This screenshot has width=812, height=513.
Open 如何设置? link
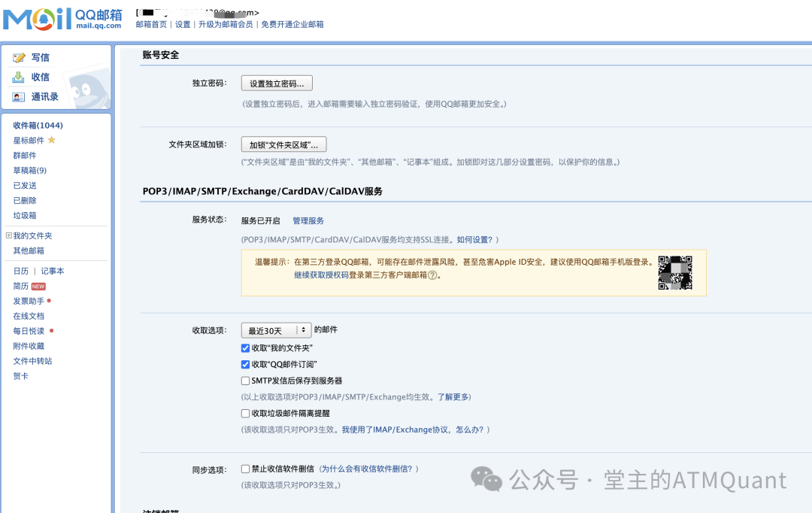[475, 240]
